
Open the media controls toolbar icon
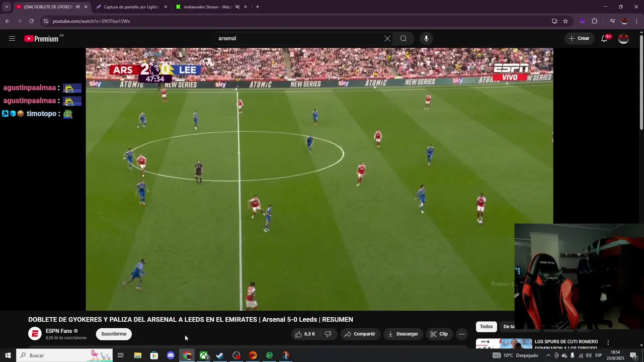pyautogui.click(x=612, y=21)
